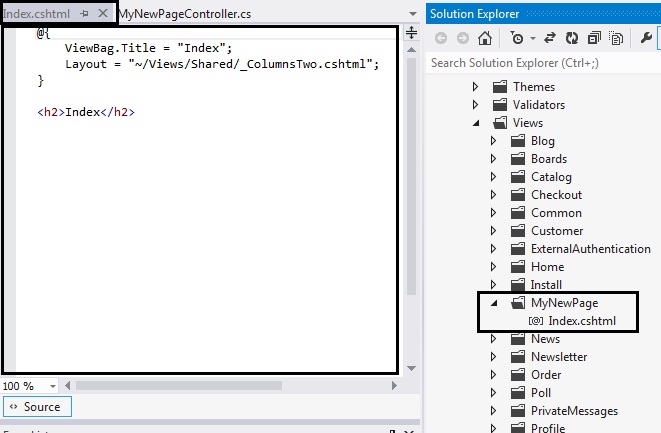Click the Home icon in Solution Explorer
This screenshot has width=661, height=433.
coord(485,38)
